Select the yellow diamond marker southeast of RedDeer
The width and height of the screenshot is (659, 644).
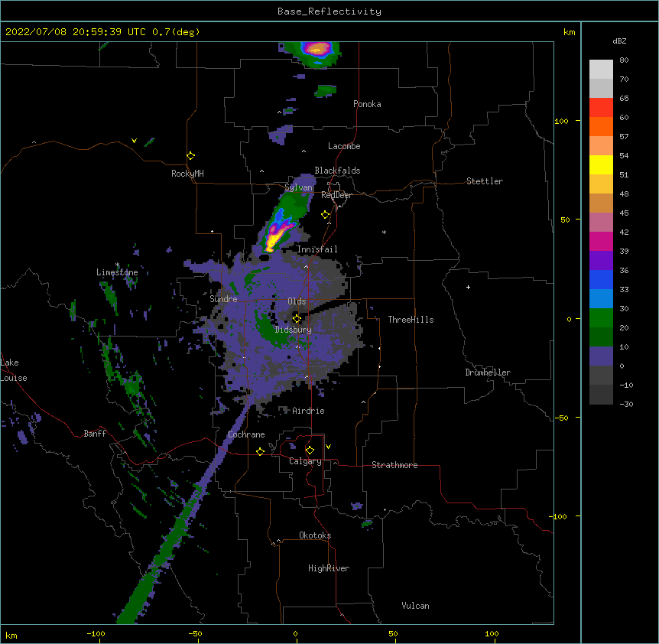(326, 215)
